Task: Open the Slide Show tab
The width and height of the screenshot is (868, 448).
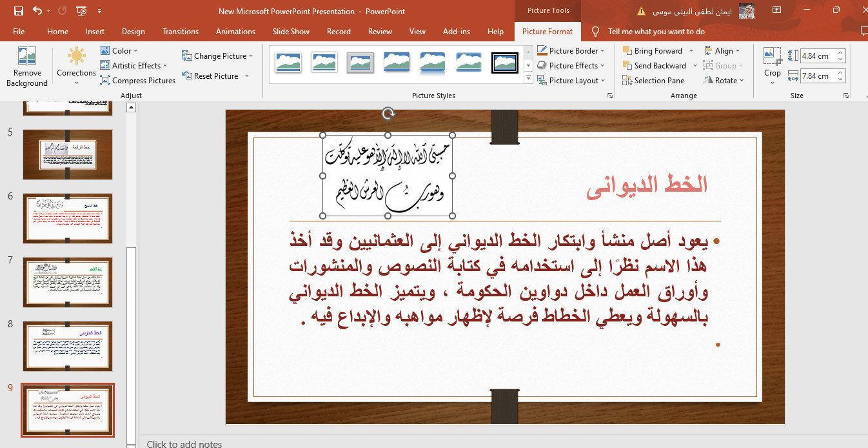Action: [x=291, y=31]
